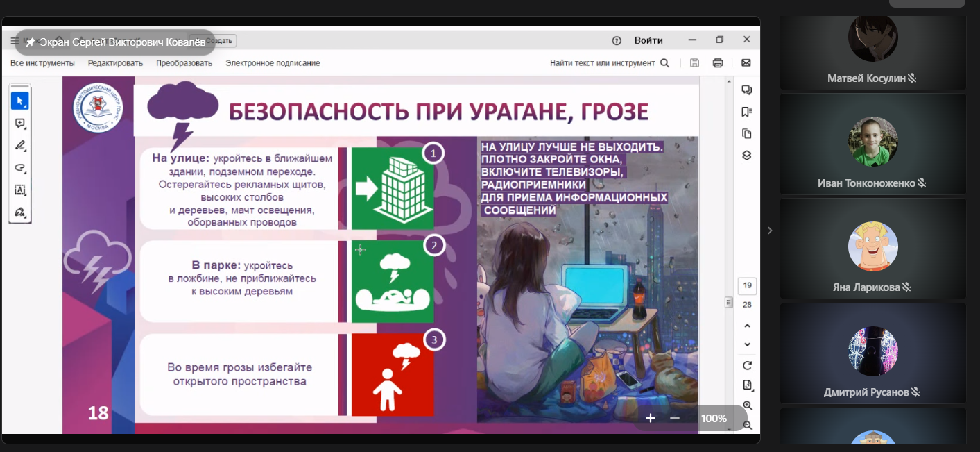Go to previous page using up chevron
This screenshot has width=980, height=452.
pyautogui.click(x=747, y=326)
